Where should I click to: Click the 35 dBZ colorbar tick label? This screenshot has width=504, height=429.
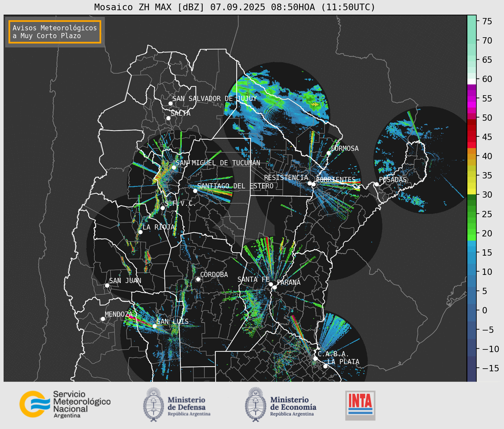point(487,175)
